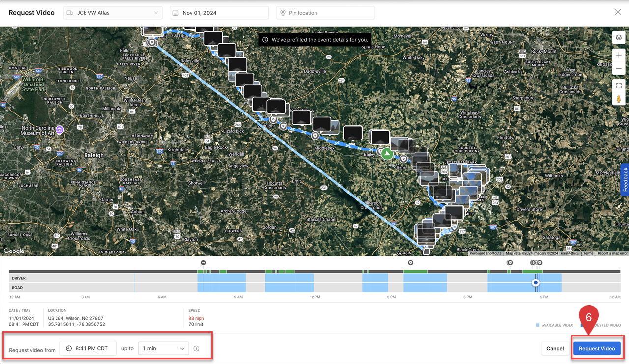Click coordinates 35.7815611, -78.0856752
This screenshot has width=629, height=364.
76,324
